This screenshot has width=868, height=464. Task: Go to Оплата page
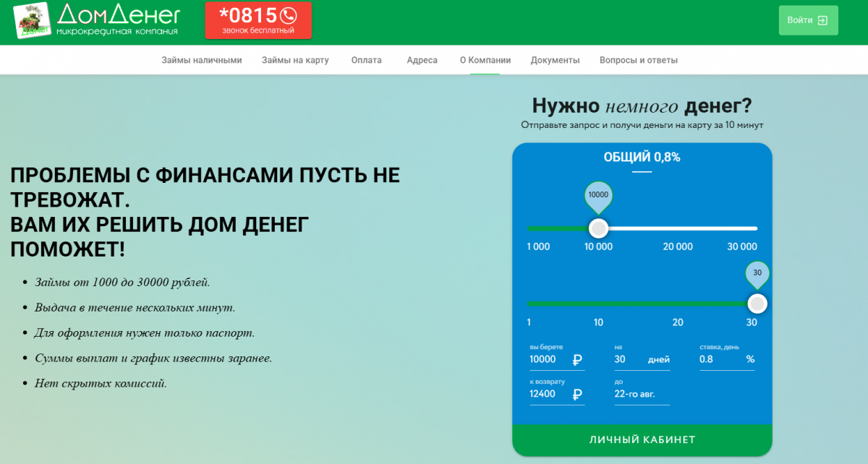[367, 60]
